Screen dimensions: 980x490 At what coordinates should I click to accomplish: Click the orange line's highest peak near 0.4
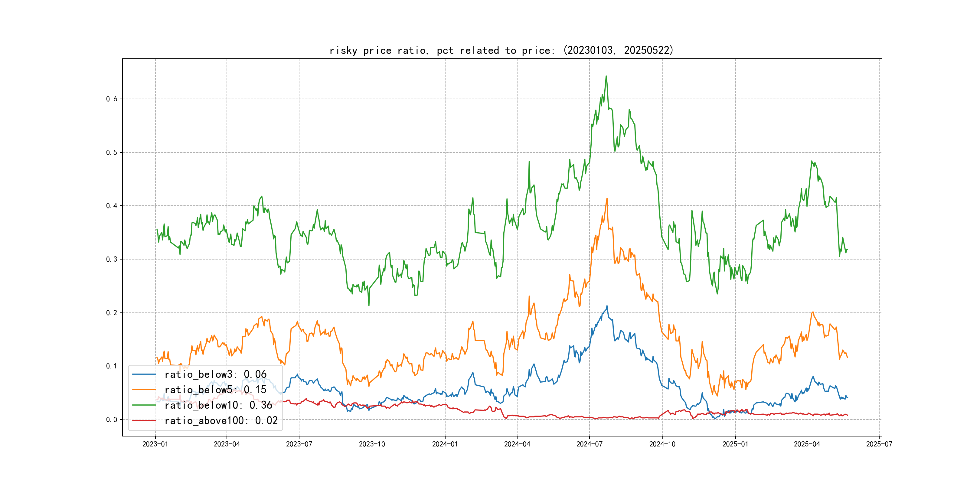tap(607, 199)
